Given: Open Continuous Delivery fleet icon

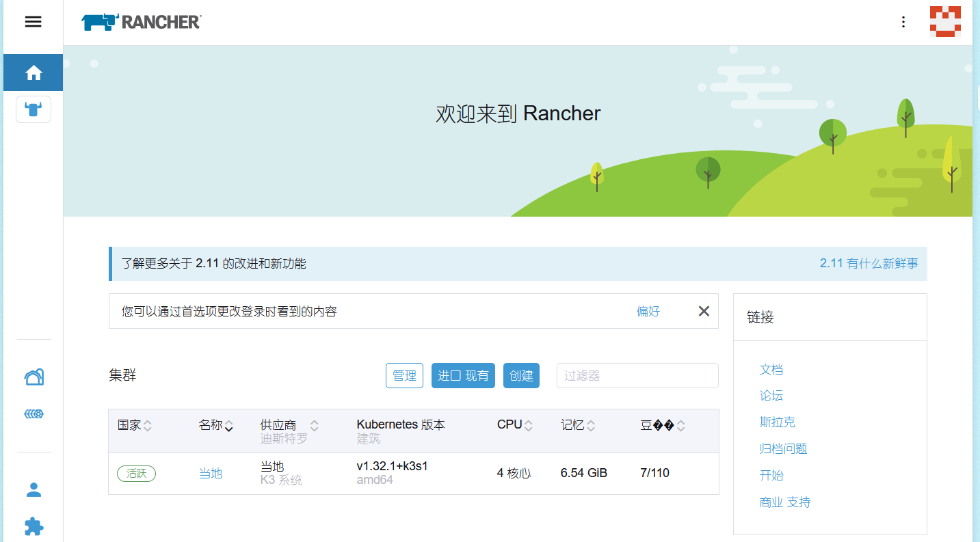Looking at the screenshot, I should (x=34, y=414).
